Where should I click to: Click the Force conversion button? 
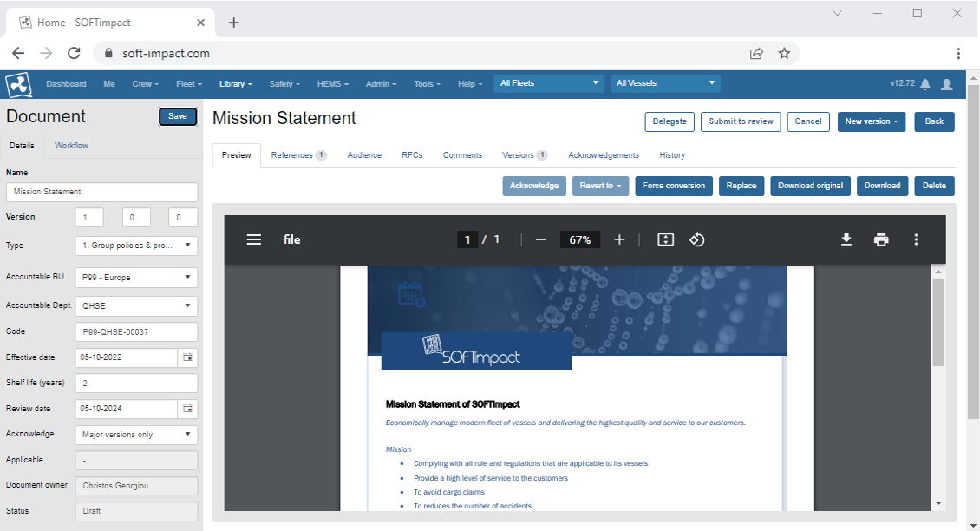click(x=674, y=186)
